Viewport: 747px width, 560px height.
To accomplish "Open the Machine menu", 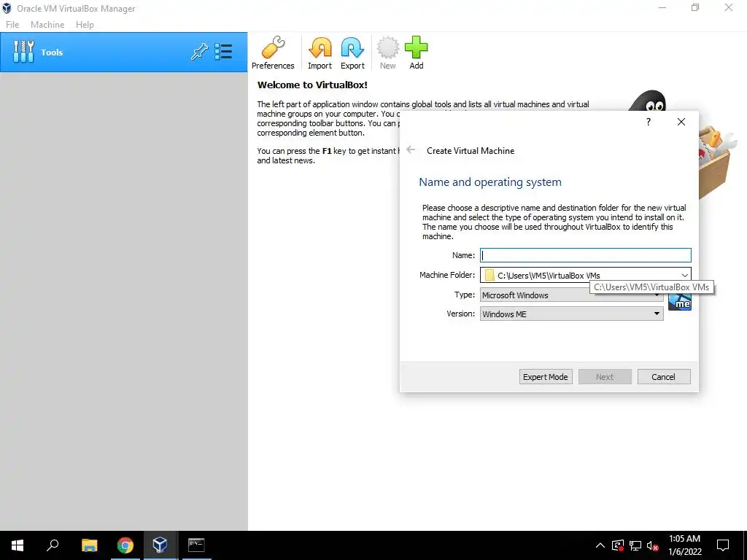I will [47, 25].
